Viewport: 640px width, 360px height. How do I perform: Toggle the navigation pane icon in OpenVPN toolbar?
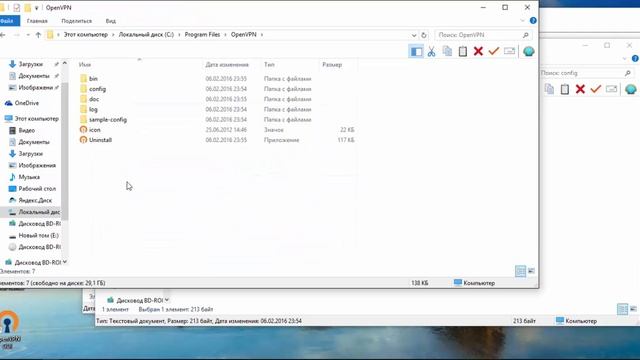(416, 51)
